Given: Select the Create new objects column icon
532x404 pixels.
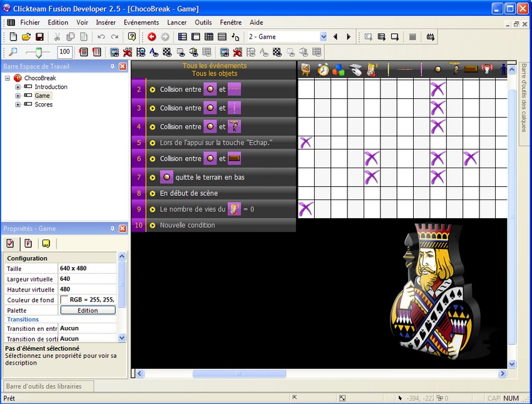Looking at the screenshot, I should tap(339, 69).
